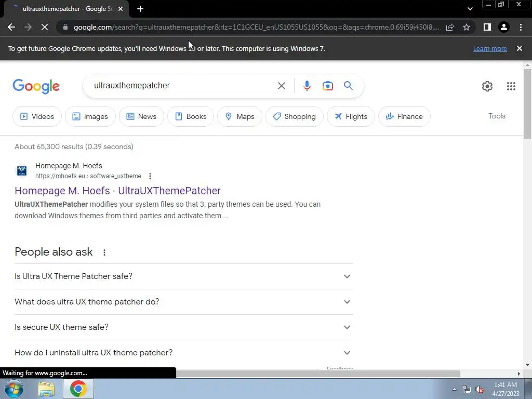Click the Chrome taskbar icon
The width and height of the screenshot is (532, 399).
point(78,389)
